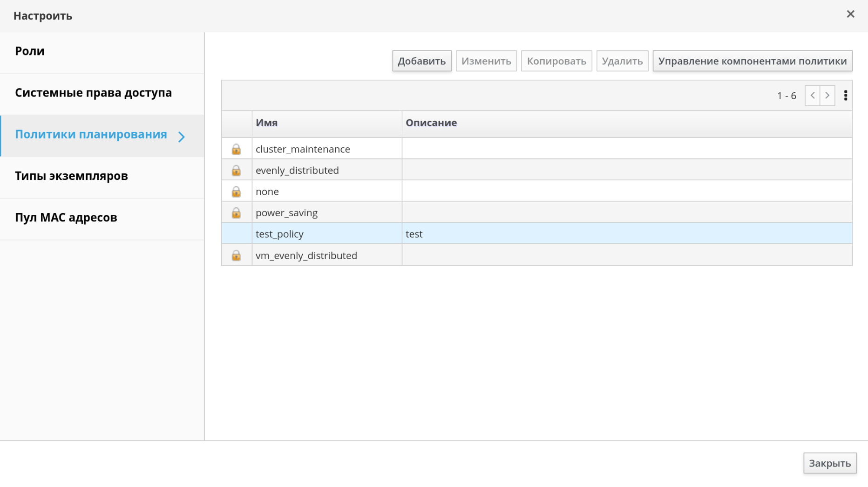Close the Настроить dialog with X
This screenshot has width=868, height=487.
point(850,14)
